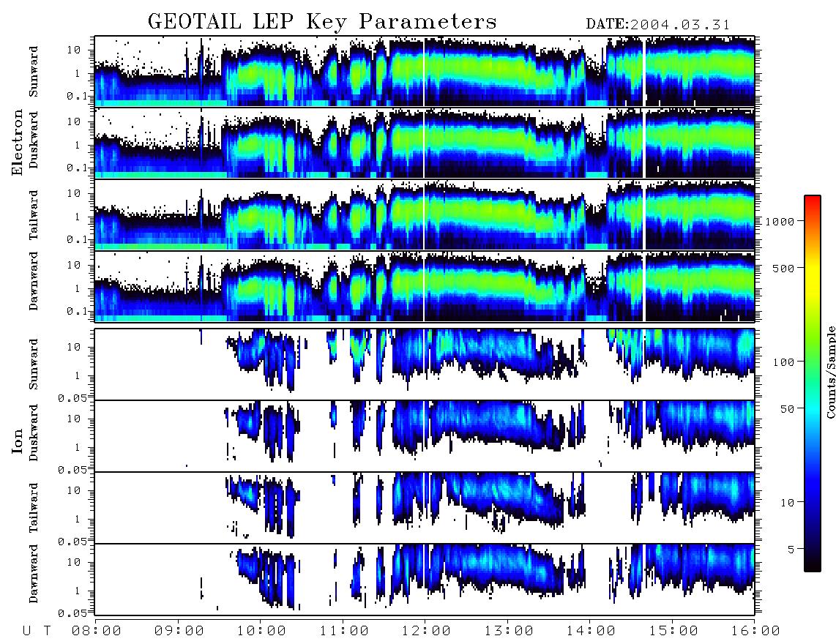Click the 1000 colorbar tick value
Viewport: 836px width, 644px height.
pos(780,222)
